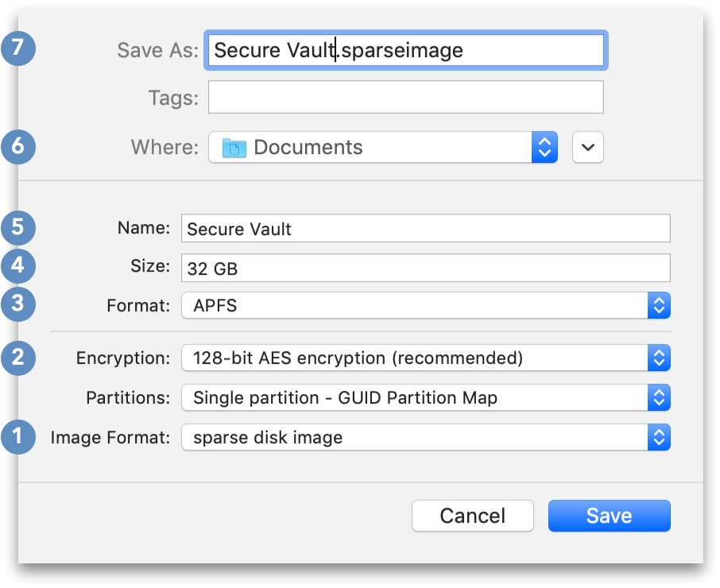The width and height of the screenshot is (720, 588).
Task: Click the Cancel button
Action: coord(472,516)
